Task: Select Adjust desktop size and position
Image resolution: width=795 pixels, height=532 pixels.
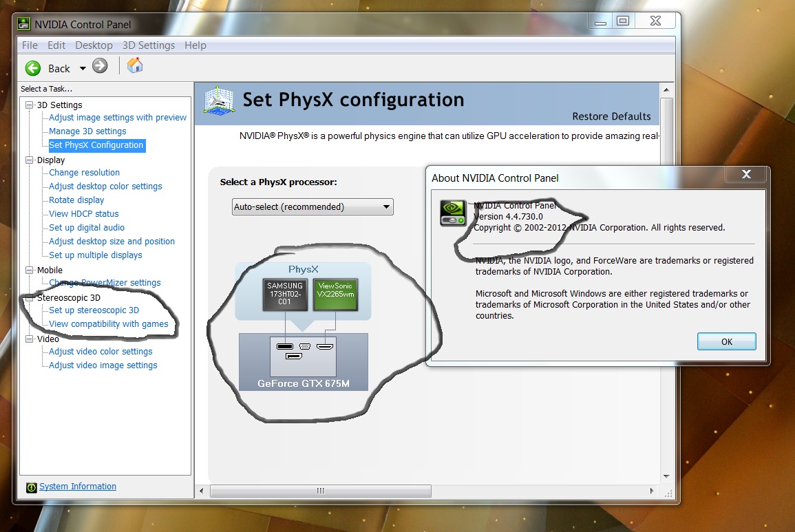Action: pyautogui.click(x=112, y=241)
